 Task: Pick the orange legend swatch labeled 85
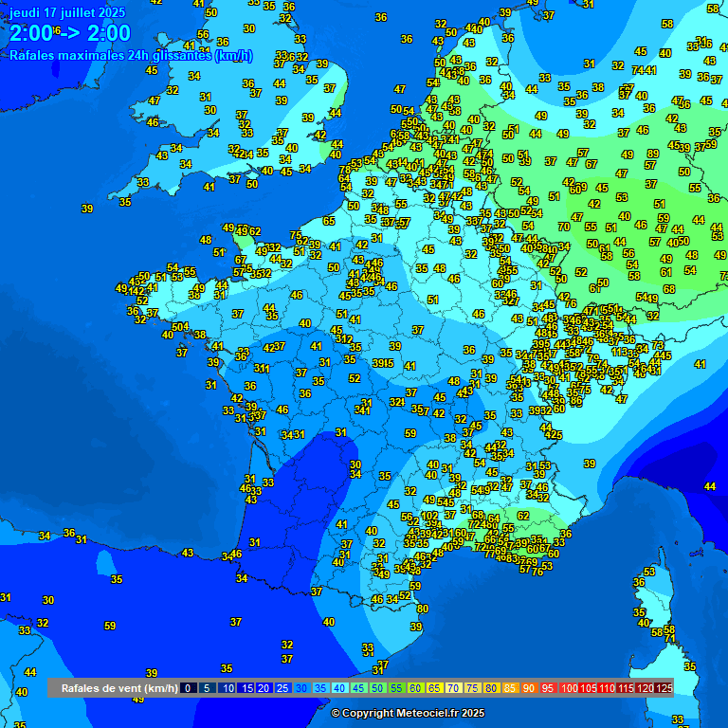click(x=510, y=688)
